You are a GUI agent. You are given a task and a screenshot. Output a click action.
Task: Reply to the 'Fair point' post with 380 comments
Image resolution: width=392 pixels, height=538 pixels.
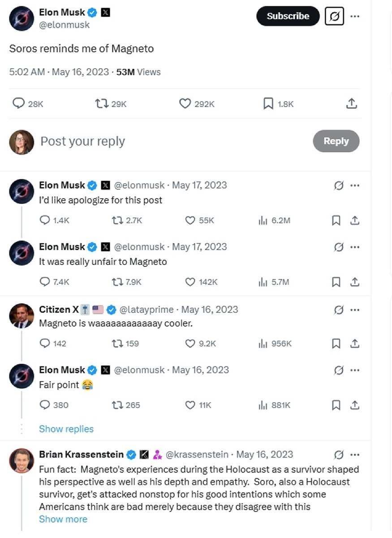tap(45, 405)
